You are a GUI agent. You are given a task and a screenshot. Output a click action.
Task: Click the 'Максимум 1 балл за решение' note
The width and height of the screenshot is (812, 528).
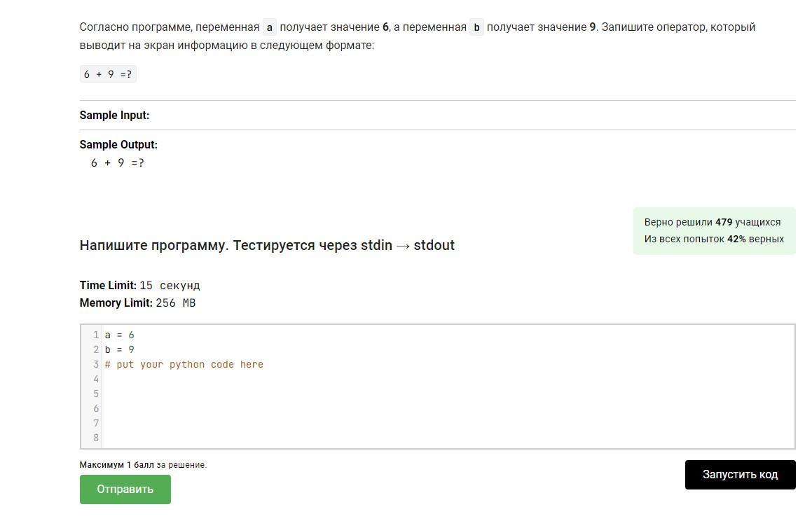click(x=143, y=465)
